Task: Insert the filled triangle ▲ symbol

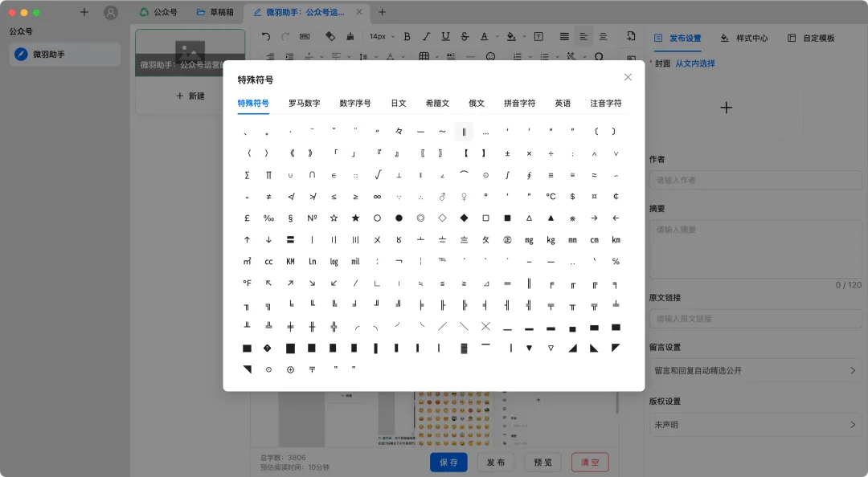Action: tap(551, 218)
